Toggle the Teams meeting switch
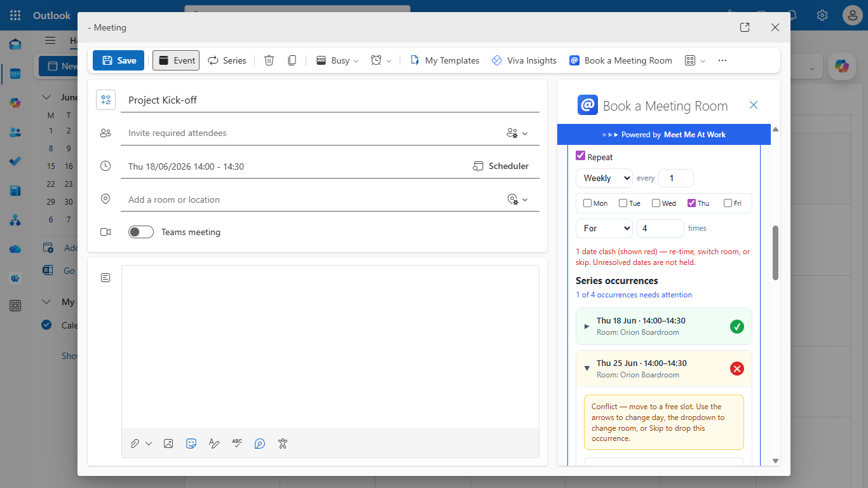The height and width of the screenshot is (488, 868). 141,232
